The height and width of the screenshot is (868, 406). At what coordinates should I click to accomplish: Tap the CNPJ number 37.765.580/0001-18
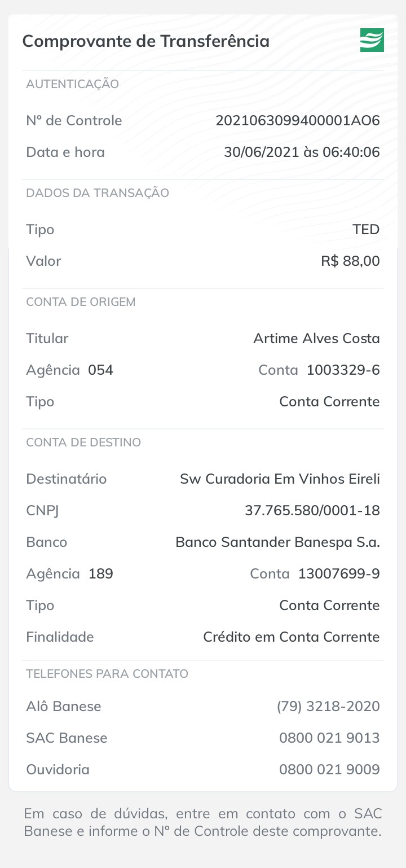coord(312,511)
